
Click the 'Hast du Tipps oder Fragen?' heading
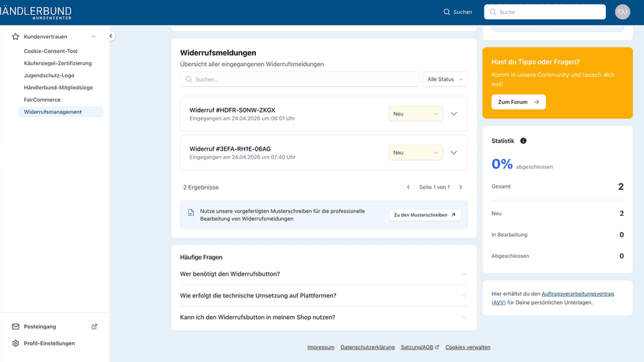click(536, 62)
